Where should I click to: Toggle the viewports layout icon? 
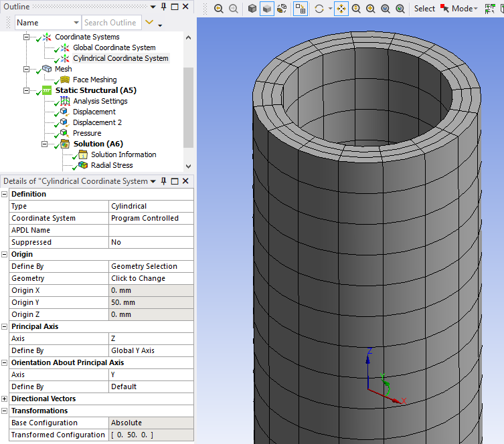point(301,9)
